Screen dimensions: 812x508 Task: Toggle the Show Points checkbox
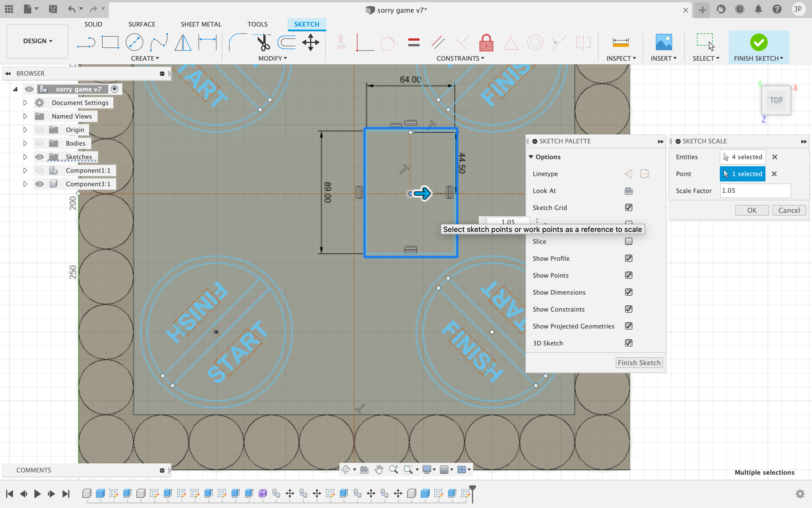[628, 275]
